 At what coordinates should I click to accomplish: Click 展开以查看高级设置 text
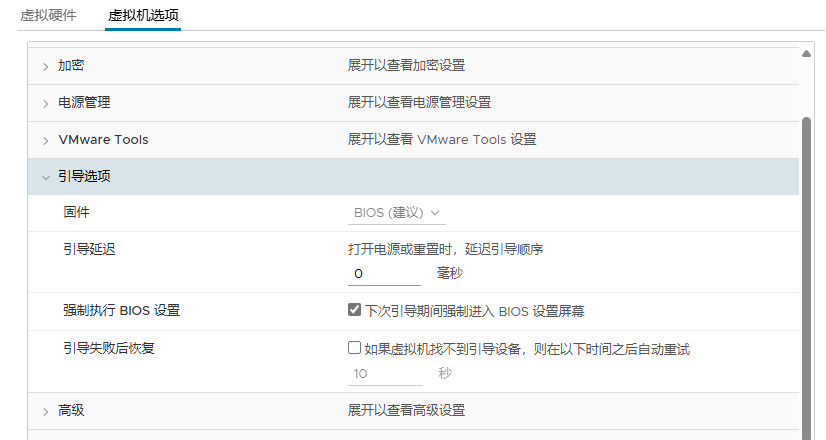pyautogui.click(x=406, y=411)
